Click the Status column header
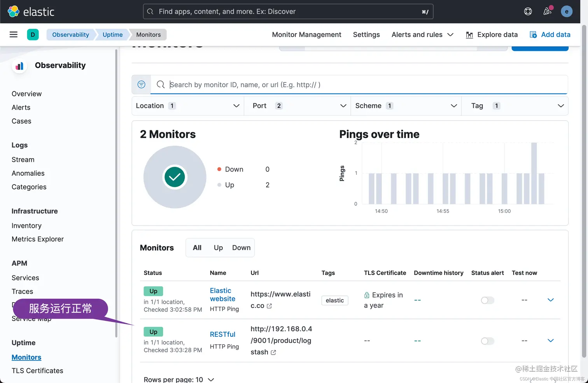The image size is (588, 383). [x=153, y=273]
